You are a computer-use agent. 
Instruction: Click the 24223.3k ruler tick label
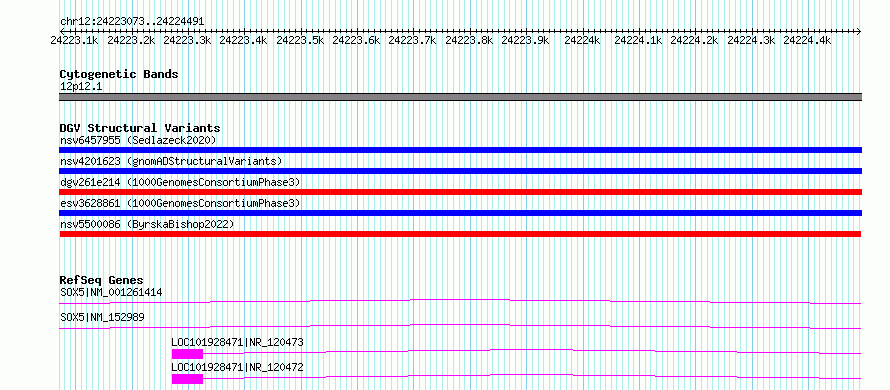pyautogui.click(x=187, y=40)
